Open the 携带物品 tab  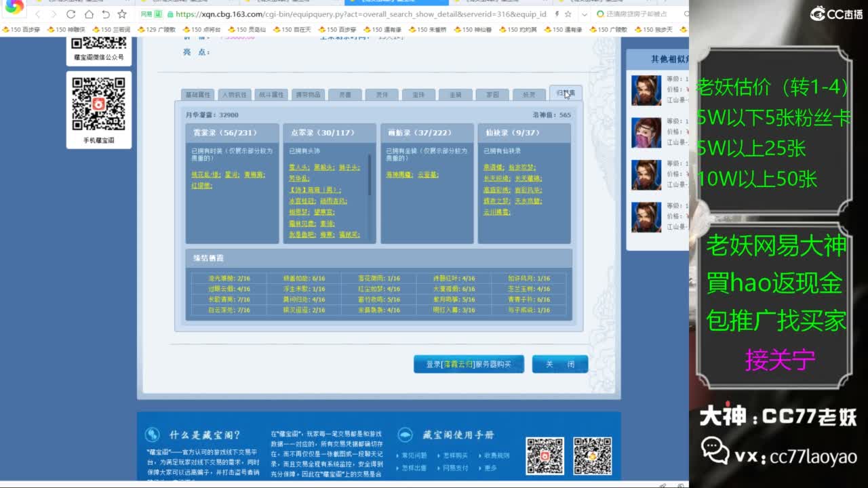pos(308,95)
